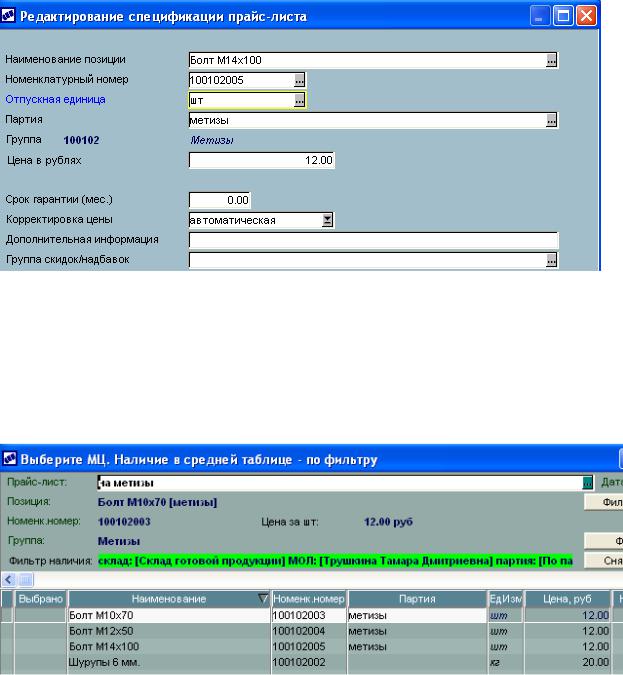Click the Выбрано column header
Image resolution: width=623 pixels, height=675 pixels.
coord(40,599)
